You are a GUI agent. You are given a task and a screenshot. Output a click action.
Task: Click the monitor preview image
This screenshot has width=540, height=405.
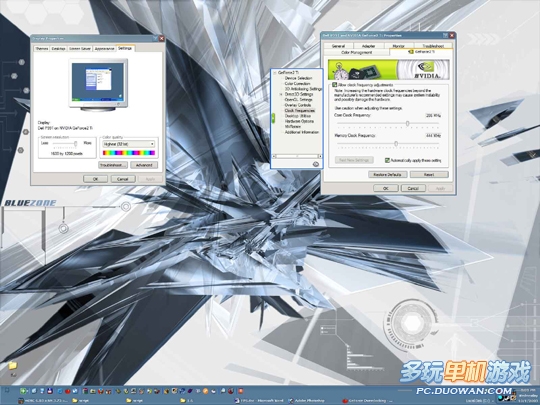[x=98, y=85]
